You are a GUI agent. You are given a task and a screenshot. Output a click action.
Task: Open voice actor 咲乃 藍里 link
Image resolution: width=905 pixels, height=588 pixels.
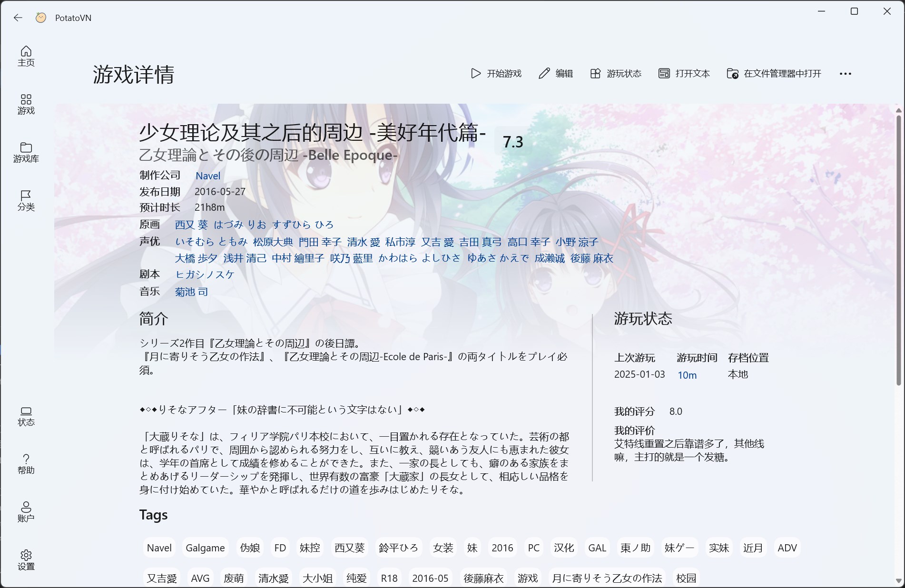pyautogui.click(x=352, y=258)
